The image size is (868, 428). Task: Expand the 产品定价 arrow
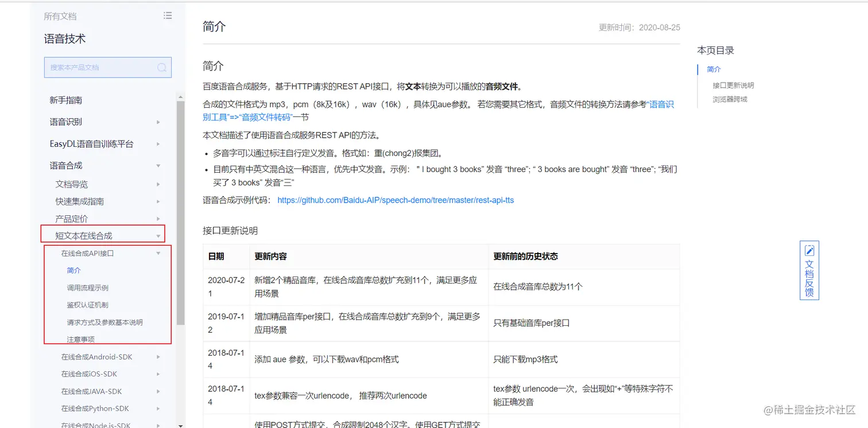(x=158, y=219)
